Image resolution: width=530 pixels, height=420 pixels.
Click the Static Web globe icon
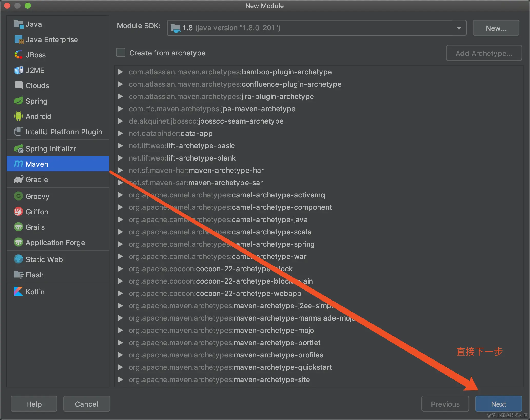pos(18,259)
